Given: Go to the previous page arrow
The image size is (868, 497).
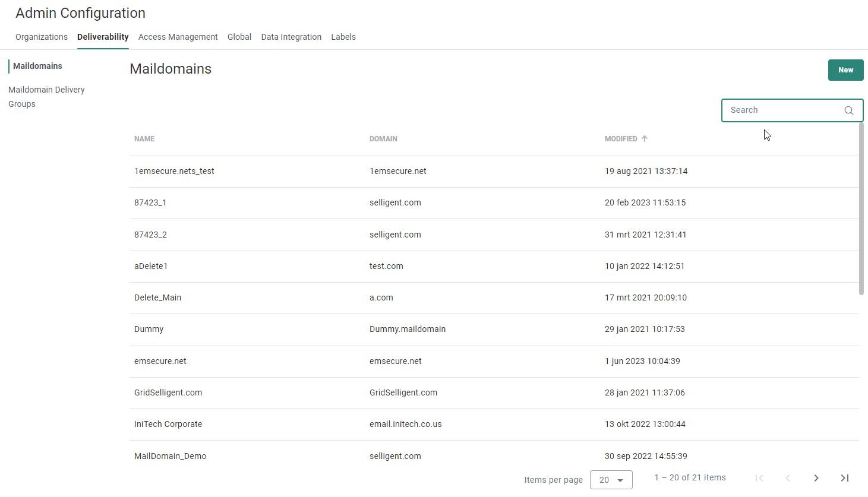Looking at the screenshot, I should coord(788,478).
